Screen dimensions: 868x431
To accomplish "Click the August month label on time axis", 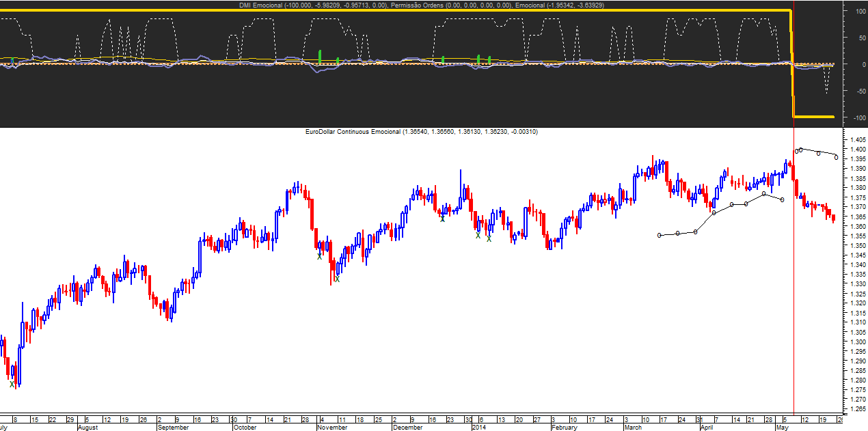I will [x=87, y=428].
